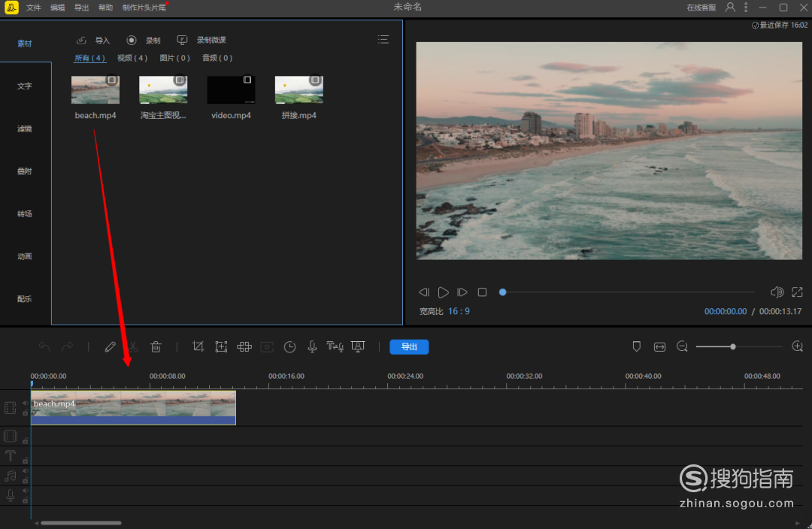812x529 pixels.
Task: Click fit-timeline-to-window icon
Action: (x=659, y=346)
